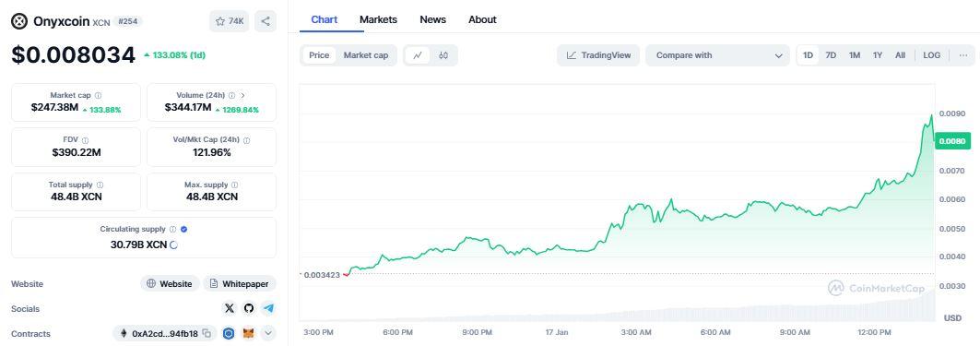
Task: Toggle chart to Market cap
Action: 366,55
